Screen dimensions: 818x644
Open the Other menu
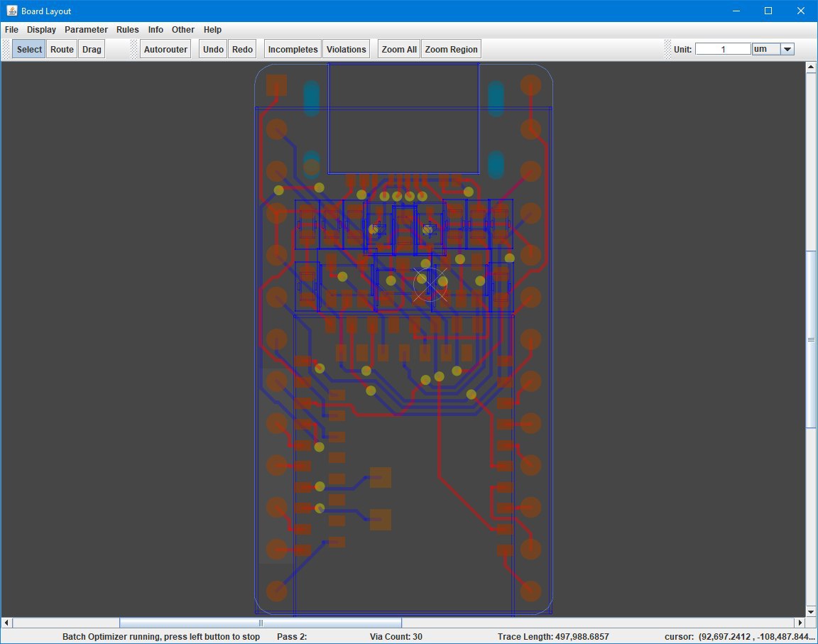[183, 30]
